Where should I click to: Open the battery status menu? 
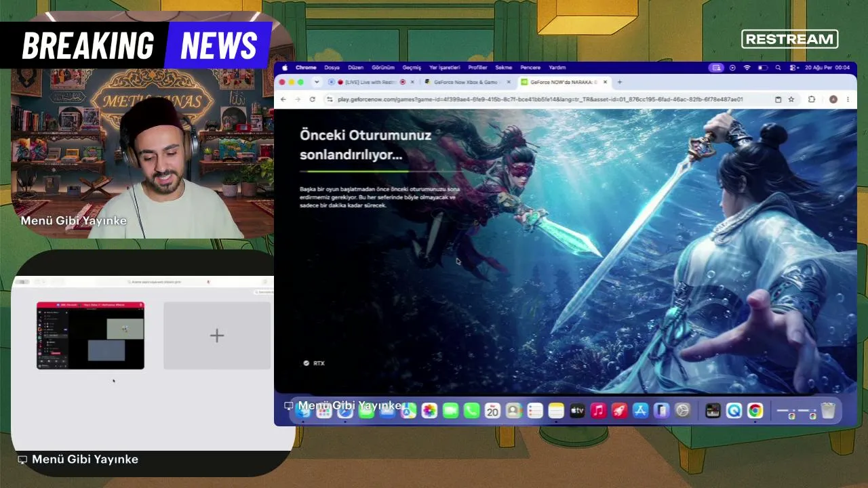(x=763, y=68)
